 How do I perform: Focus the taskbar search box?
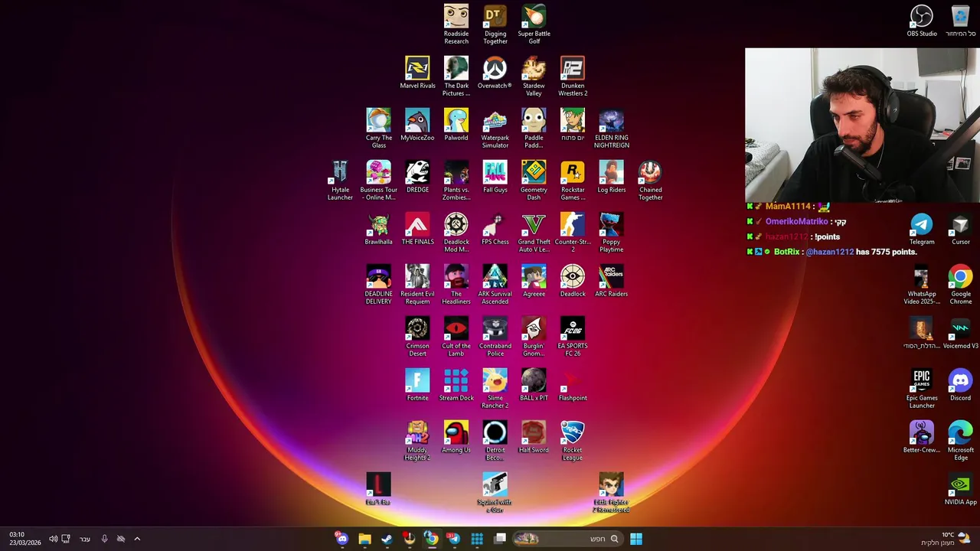tap(567, 539)
